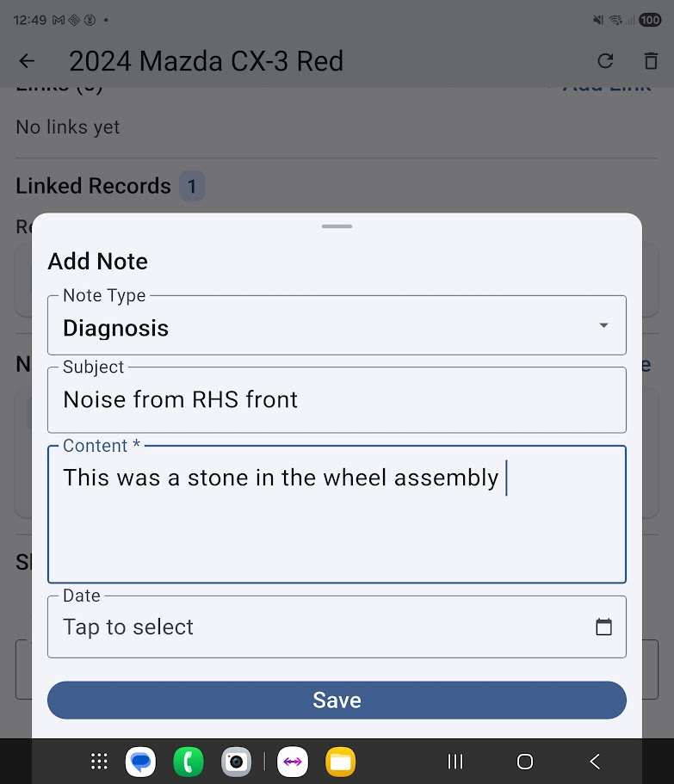Tap the Add Link action
The height and width of the screenshot is (784, 674).
point(605,83)
